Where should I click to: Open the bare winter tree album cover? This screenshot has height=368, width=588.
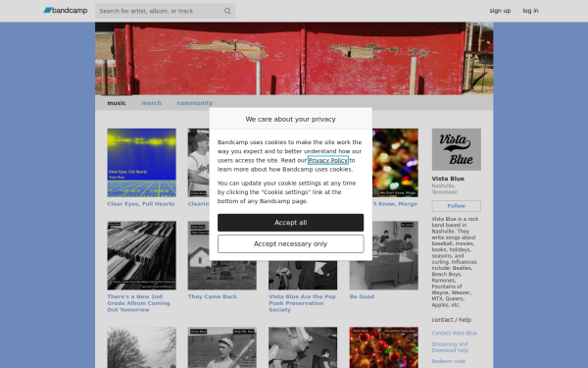(x=141, y=347)
